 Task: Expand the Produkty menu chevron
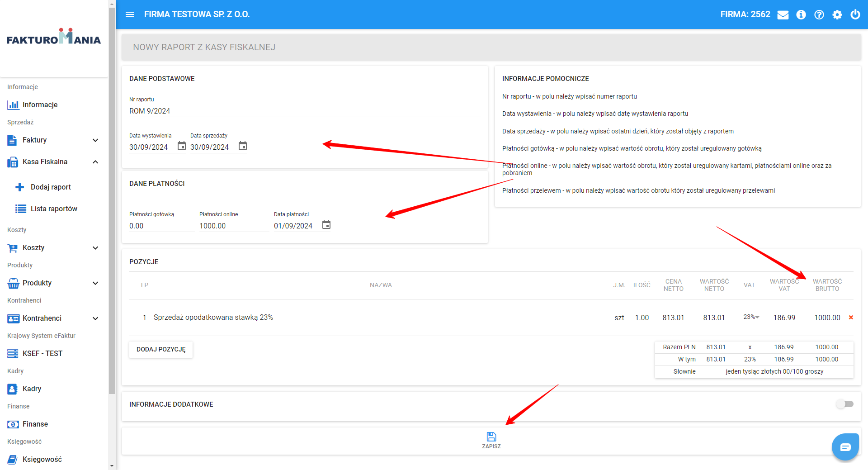[x=95, y=283]
